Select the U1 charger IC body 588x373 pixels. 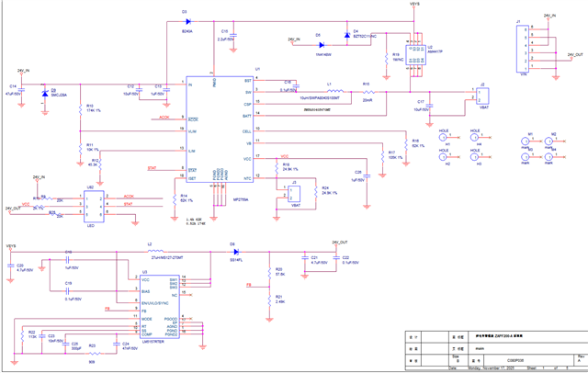tap(220, 130)
